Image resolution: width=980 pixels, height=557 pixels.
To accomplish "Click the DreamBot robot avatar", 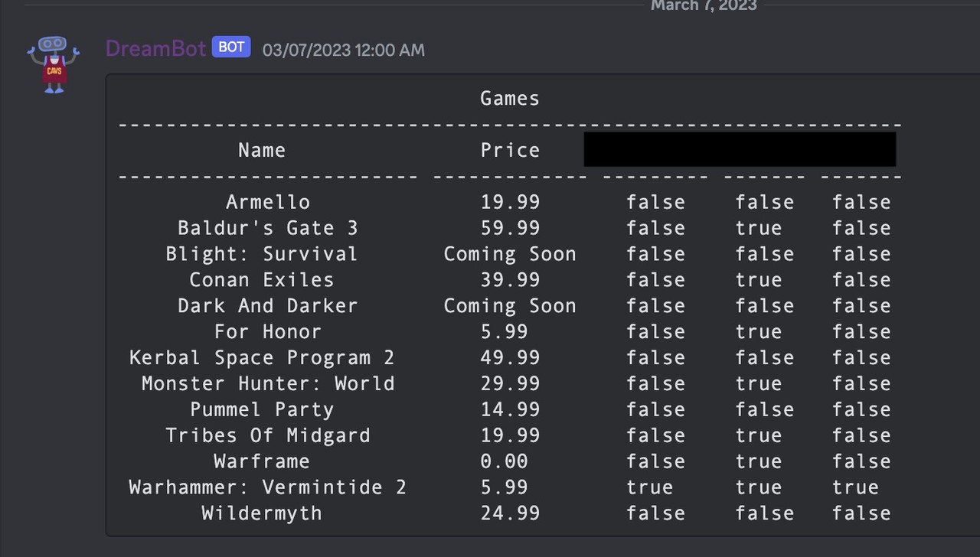I will [x=53, y=64].
